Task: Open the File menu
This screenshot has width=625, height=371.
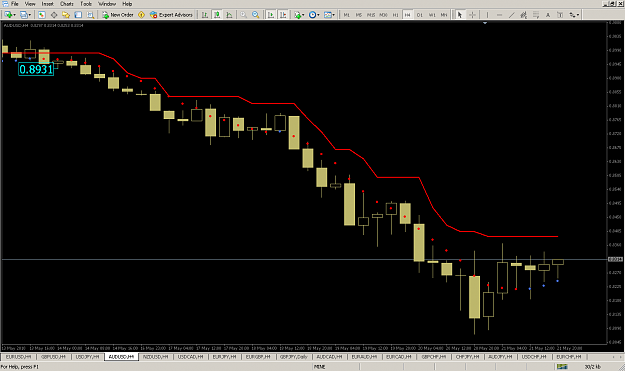Action: click(x=15, y=4)
